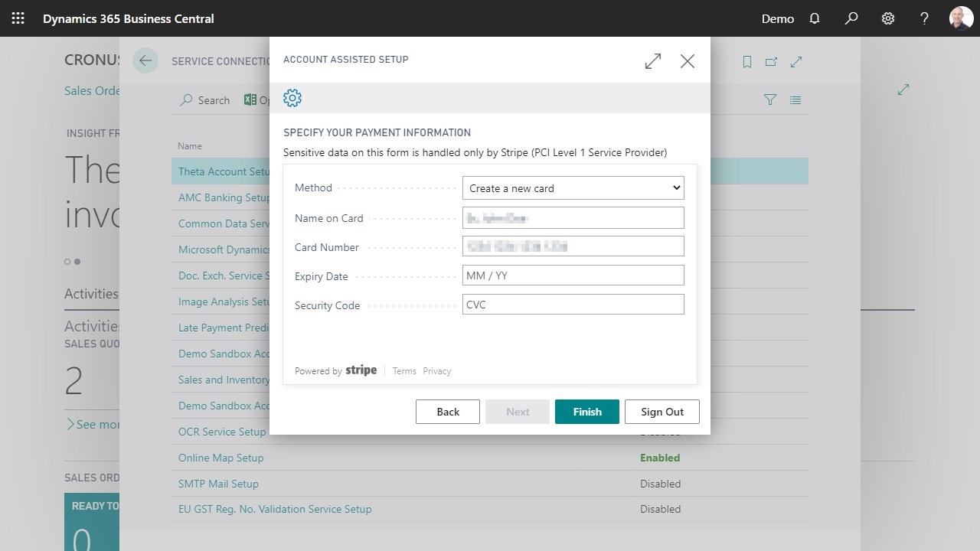This screenshot has height=551, width=980.
Task: Open EU GST Reg. No. Validation Service Setup
Action: tap(275, 509)
